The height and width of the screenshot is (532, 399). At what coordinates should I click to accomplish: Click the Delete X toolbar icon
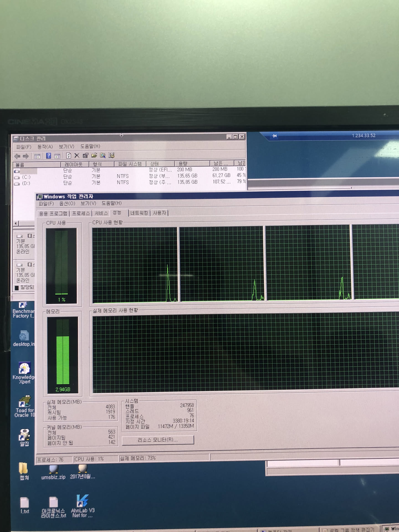click(x=77, y=156)
